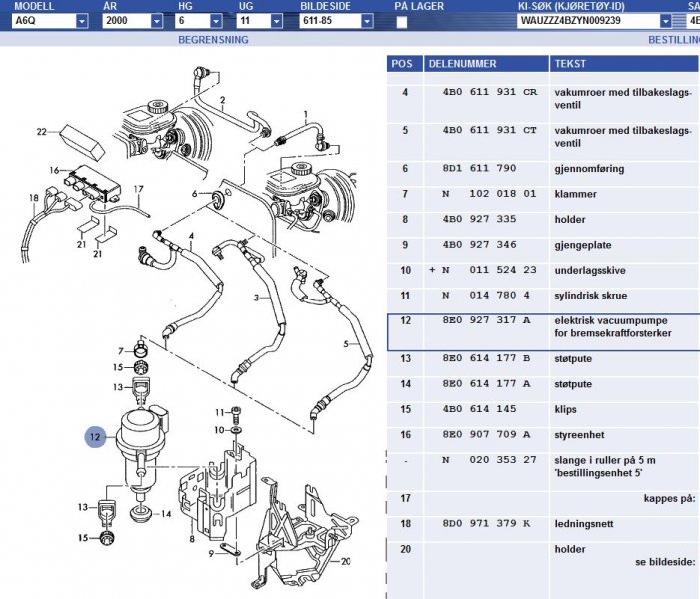Toggle the PÅ LAGER checkbox
Screen dimensions: 700x599
[x=401, y=21]
